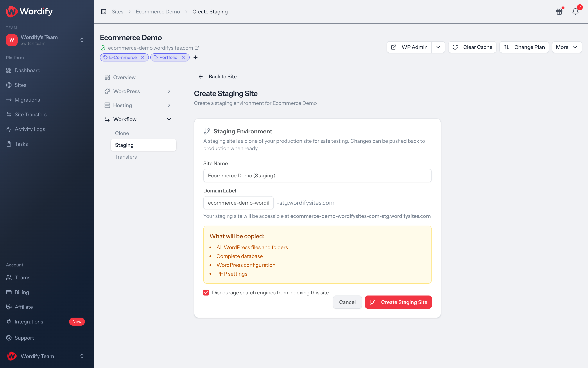
Task: Open Dashboard in the sidebar
Action: point(47,70)
